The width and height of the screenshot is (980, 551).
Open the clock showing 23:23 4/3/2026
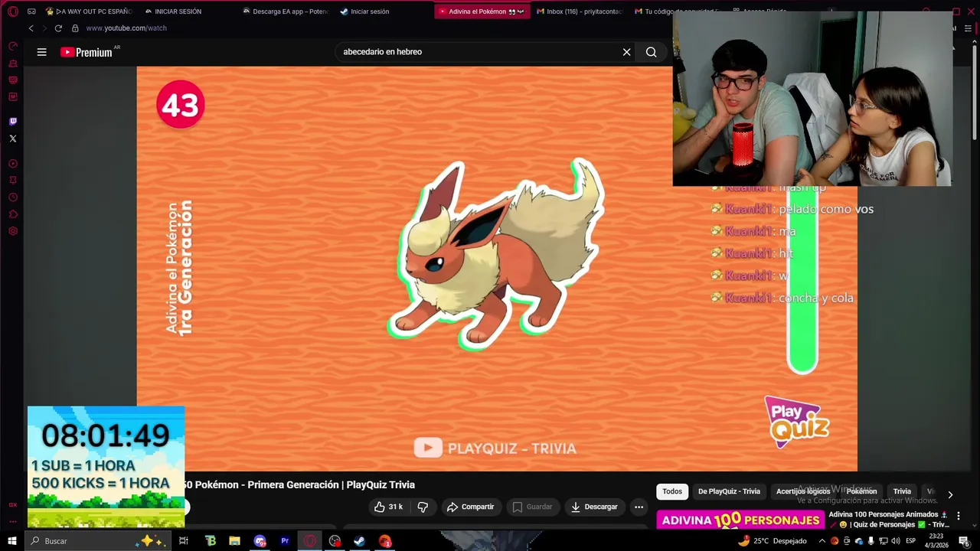pos(936,541)
